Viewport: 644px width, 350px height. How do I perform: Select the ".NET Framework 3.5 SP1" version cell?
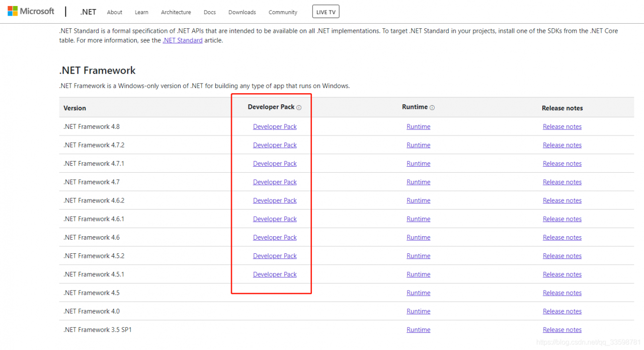[98, 330]
